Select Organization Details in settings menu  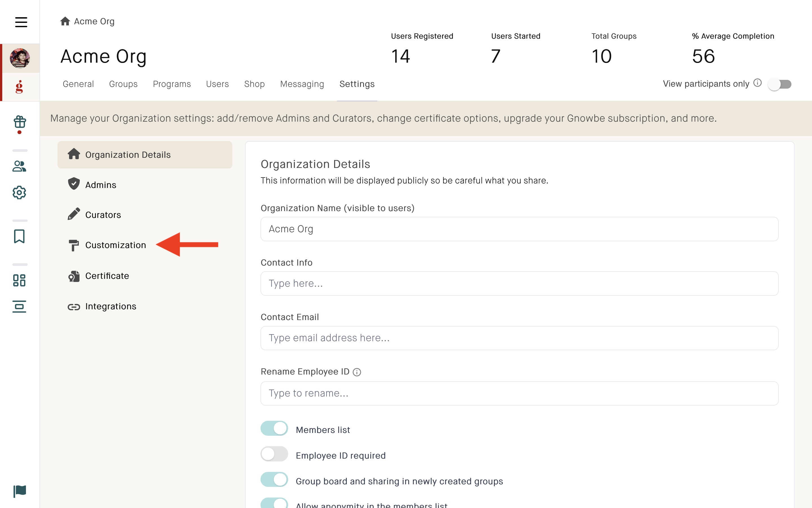tap(145, 155)
